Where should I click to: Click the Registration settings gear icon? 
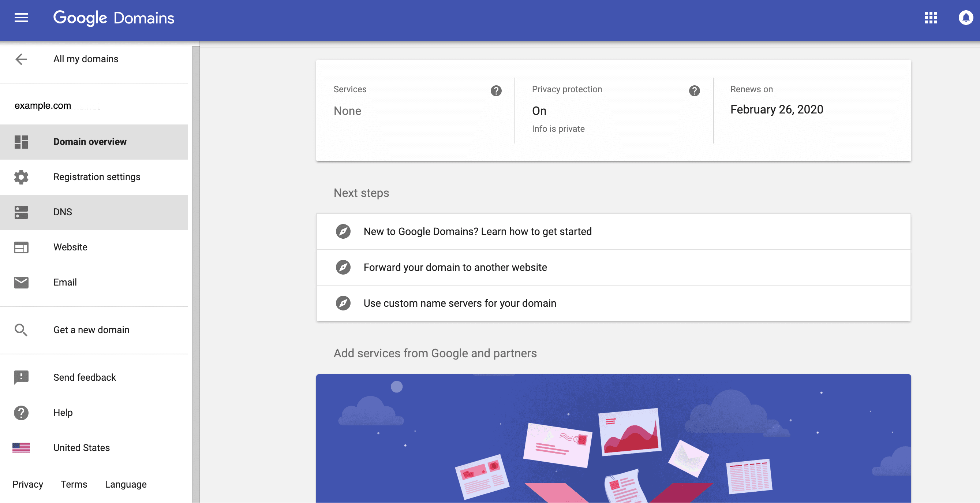[21, 177]
